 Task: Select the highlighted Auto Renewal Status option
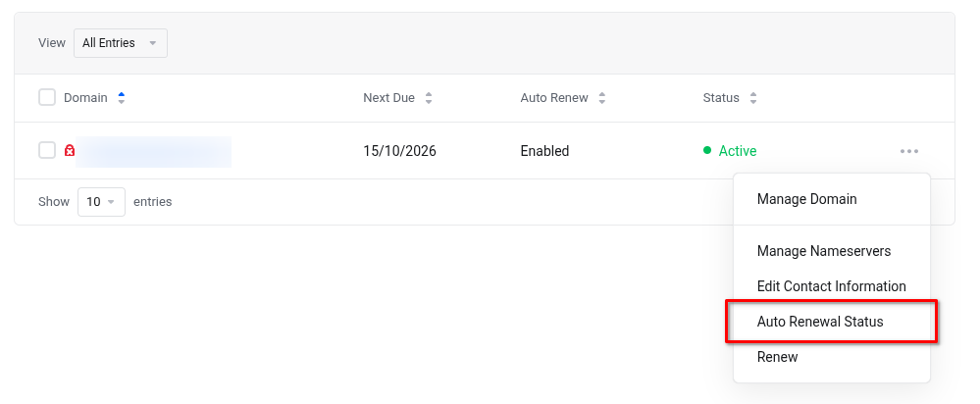click(x=820, y=322)
